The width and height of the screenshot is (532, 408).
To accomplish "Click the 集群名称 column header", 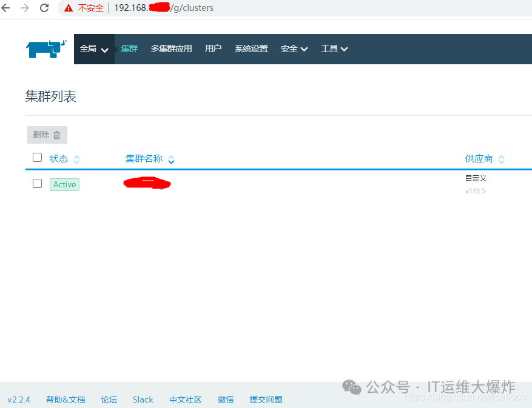I will pyautogui.click(x=144, y=159).
